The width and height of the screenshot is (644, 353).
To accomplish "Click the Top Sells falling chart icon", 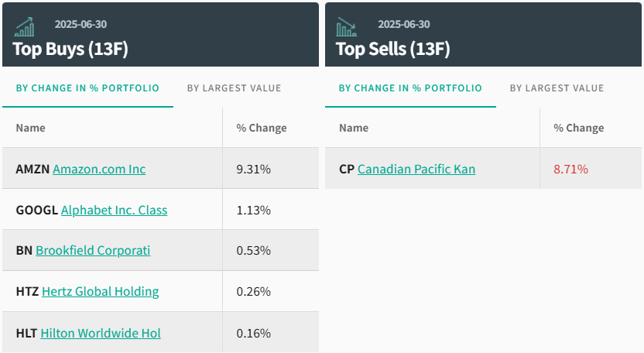I will tap(346, 27).
